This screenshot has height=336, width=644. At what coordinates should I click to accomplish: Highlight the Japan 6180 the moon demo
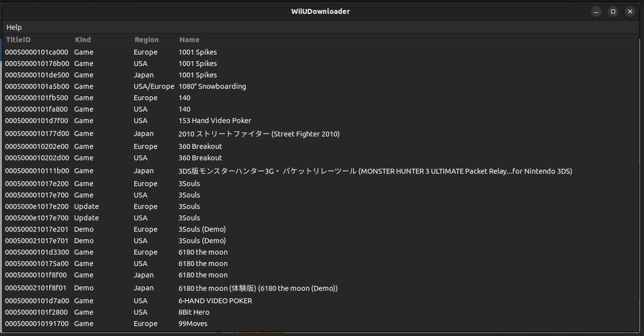tap(258, 288)
